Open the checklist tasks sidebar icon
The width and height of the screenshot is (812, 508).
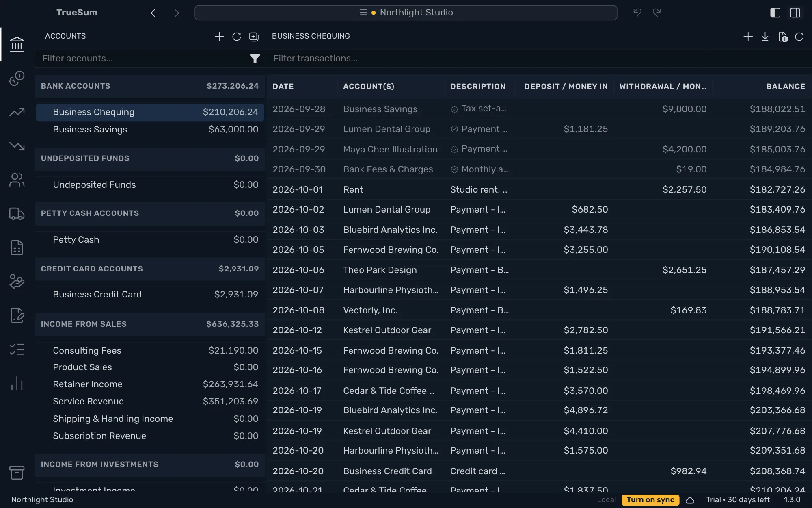(17, 349)
